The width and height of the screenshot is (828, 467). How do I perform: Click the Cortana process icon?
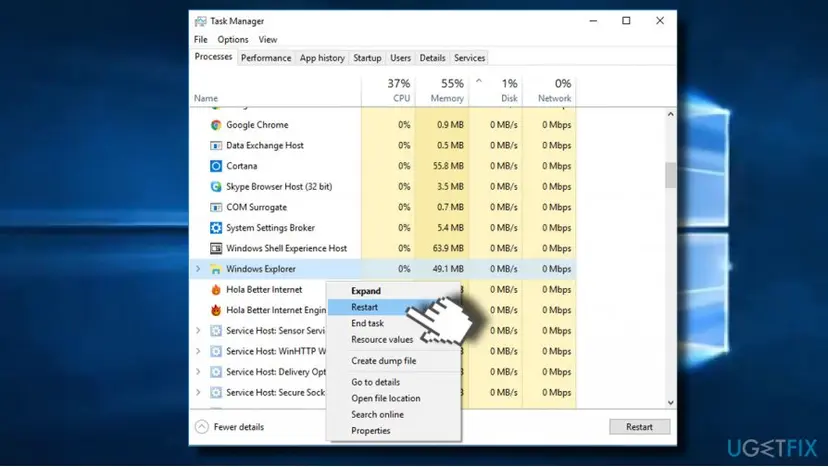click(216, 166)
